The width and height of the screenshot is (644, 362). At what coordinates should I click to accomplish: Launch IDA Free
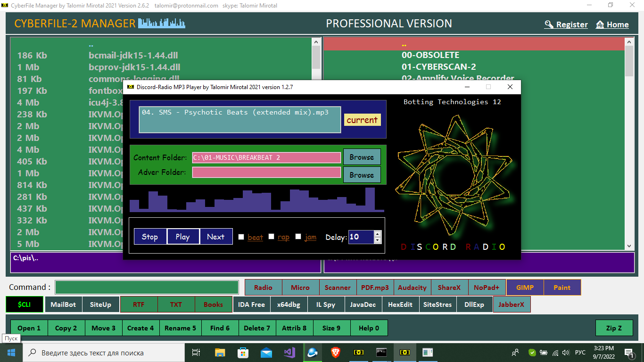pos(251,304)
